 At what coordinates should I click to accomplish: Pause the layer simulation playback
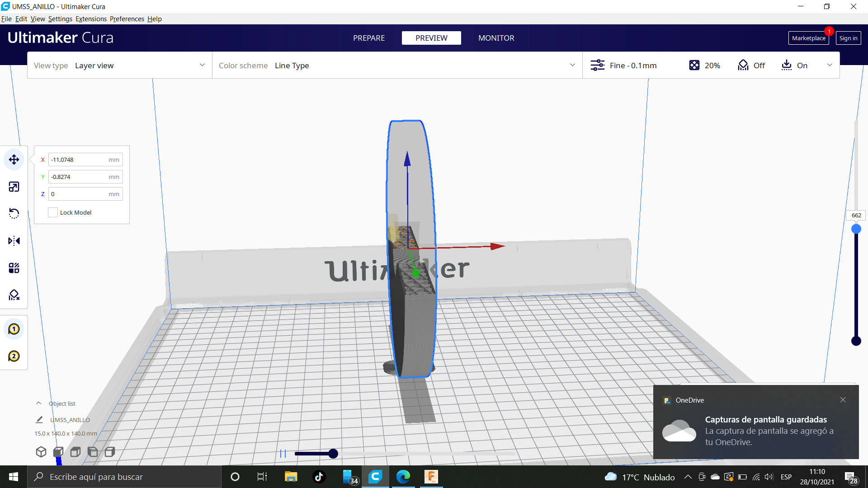283,454
